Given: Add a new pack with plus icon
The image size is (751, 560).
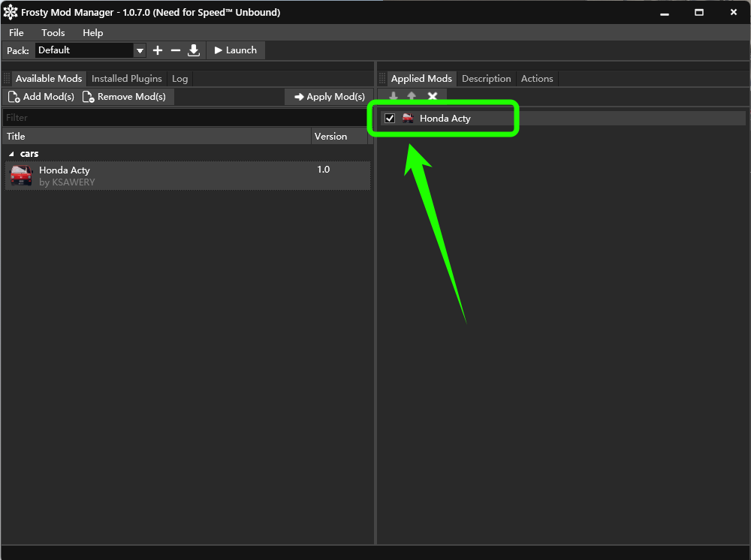Looking at the screenshot, I should click(x=158, y=50).
